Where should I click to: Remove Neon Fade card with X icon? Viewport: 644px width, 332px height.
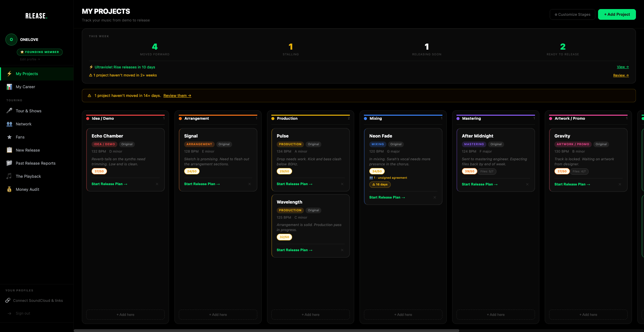pos(435,198)
